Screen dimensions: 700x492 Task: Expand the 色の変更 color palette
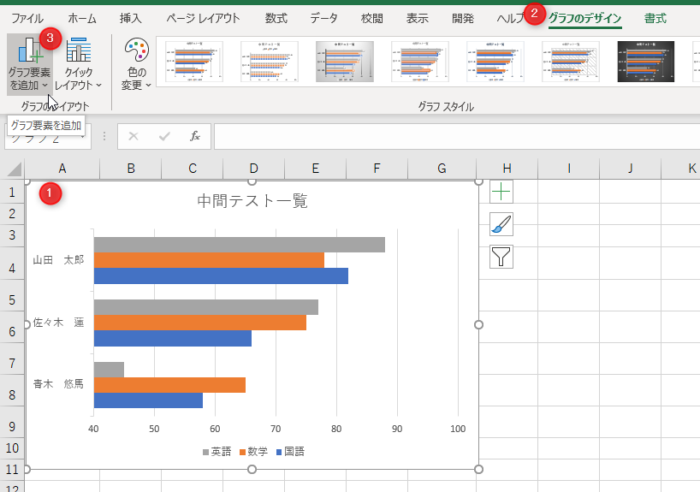tap(137, 64)
